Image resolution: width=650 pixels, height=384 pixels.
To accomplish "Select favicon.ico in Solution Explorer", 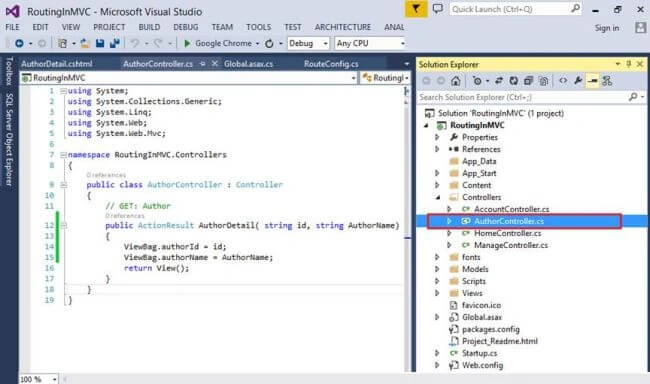I will 482,305.
